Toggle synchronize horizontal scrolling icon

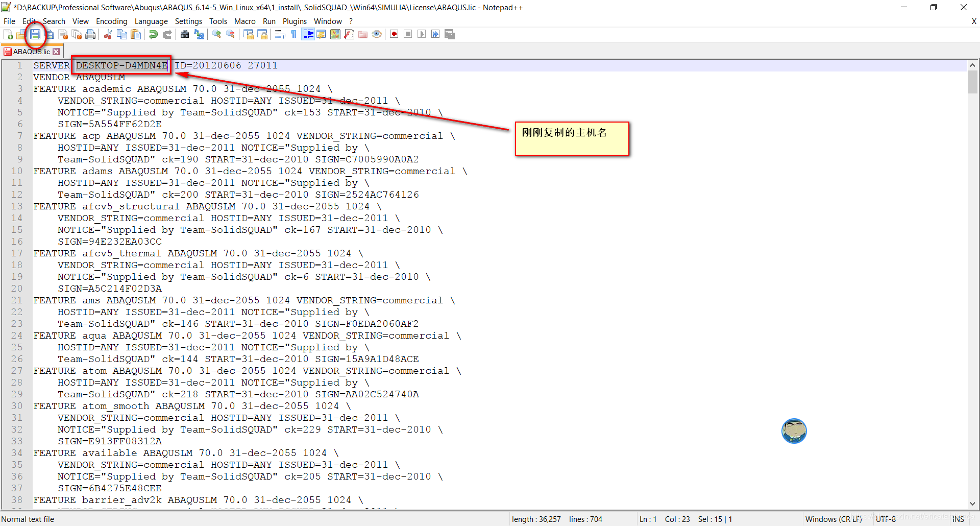[x=262, y=34]
